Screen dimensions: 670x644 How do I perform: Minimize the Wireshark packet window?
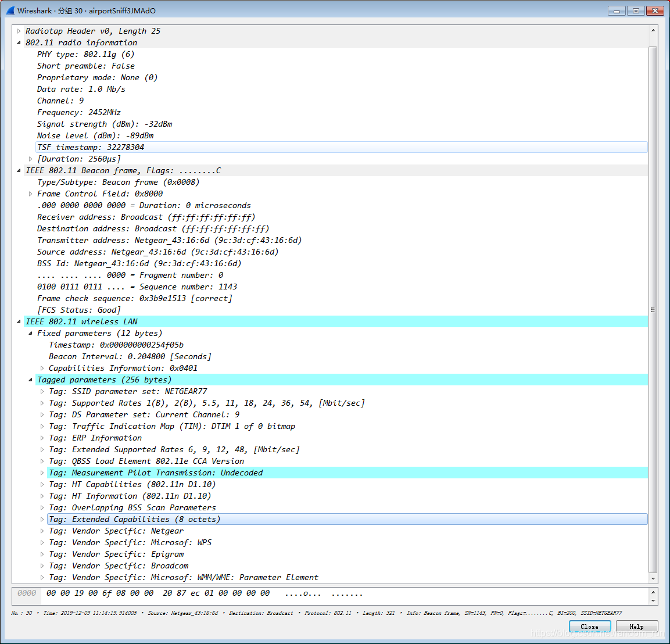tap(617, 10)
